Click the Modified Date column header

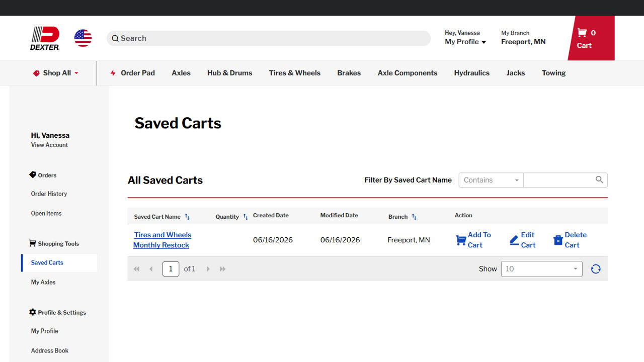tap(339, 215)
